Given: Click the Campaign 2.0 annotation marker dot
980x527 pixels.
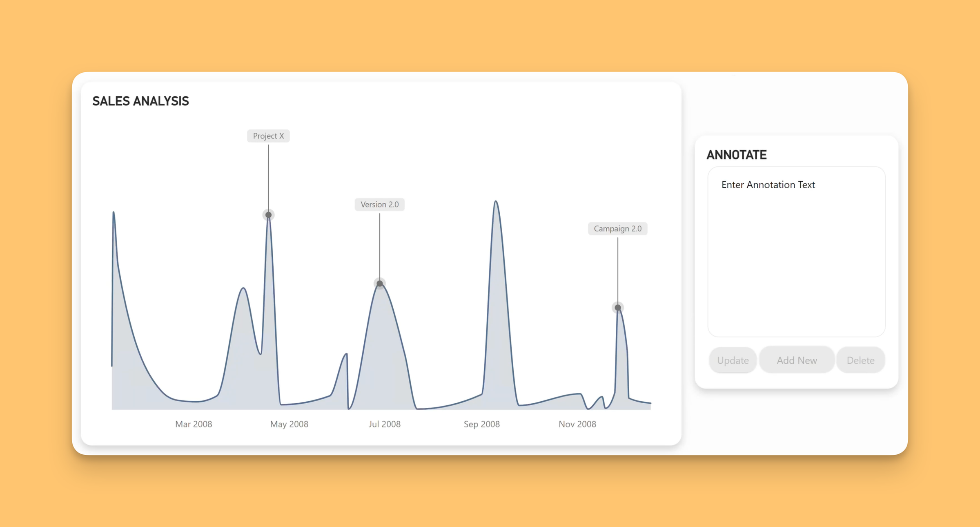Looking at the screenshot, I should pos(618,307).
